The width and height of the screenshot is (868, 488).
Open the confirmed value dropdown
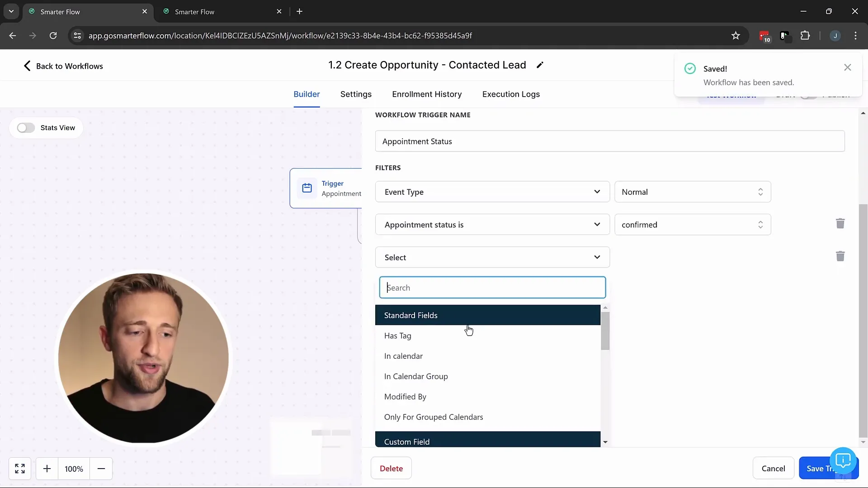(x=693, y=225)
